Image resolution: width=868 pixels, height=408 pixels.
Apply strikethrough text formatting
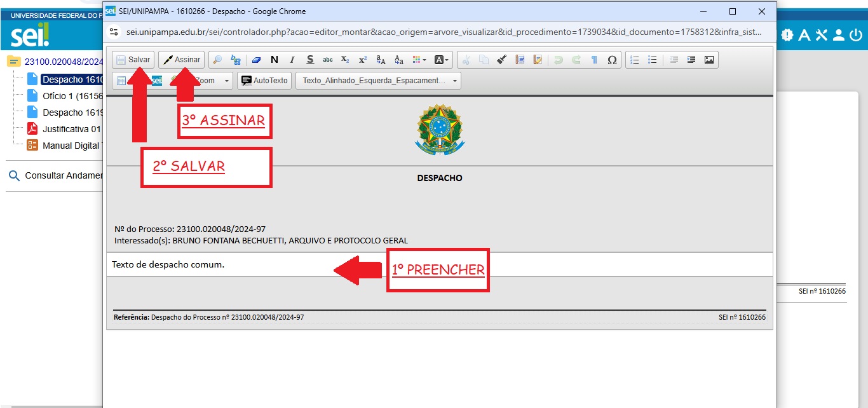(x=328, y=60)
